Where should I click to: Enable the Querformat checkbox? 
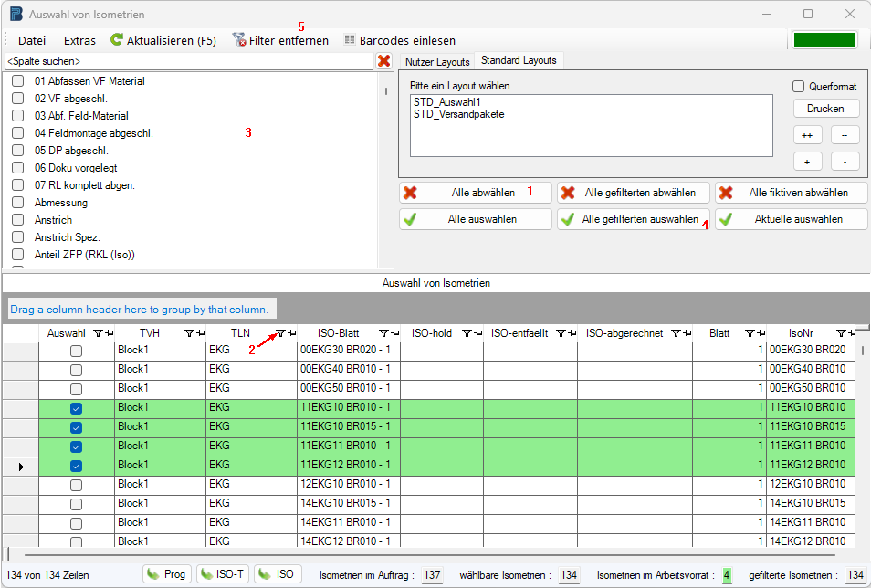pos(799,87)
